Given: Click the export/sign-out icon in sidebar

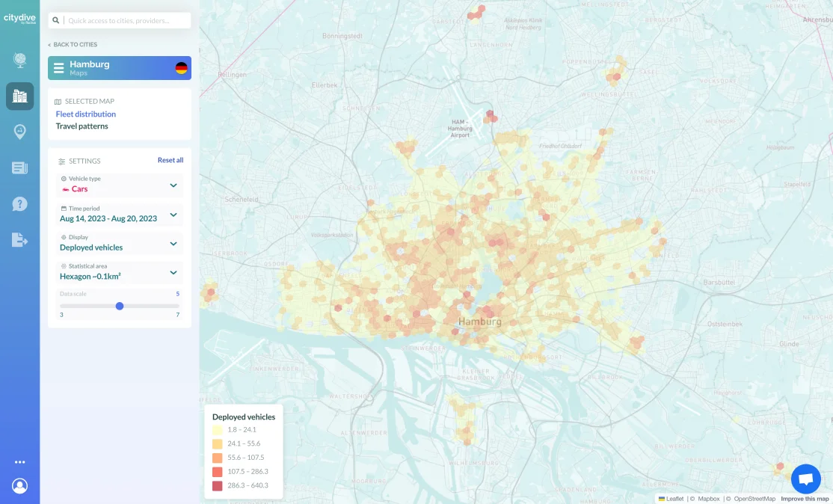Looking at the screenshot, I should click(x=20, y=239).
